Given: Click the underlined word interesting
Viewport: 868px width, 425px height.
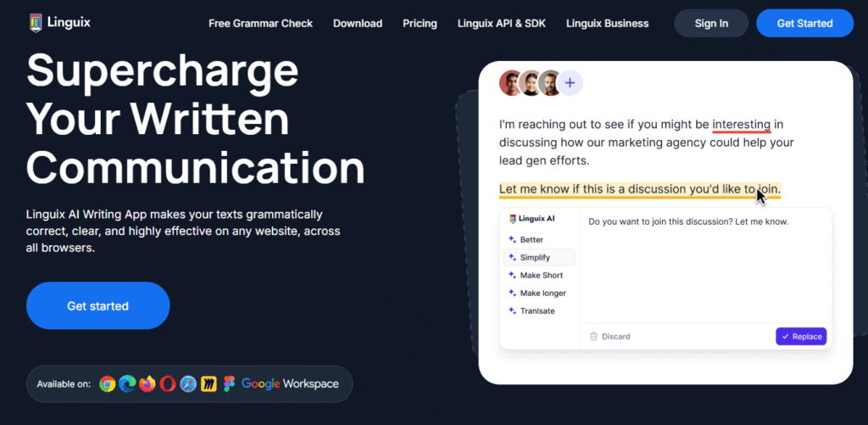Looking at the screenshot, I should pos(741,124).
